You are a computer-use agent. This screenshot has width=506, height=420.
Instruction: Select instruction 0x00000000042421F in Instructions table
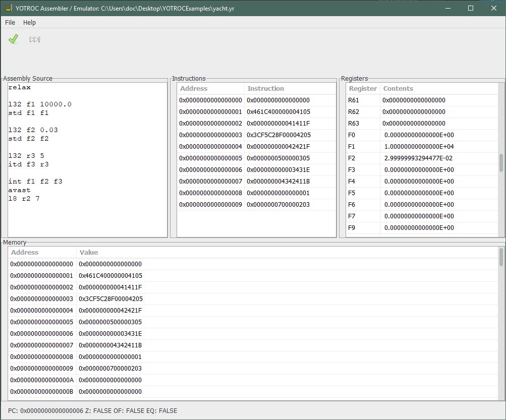pyautogui.click(x=278, y=146)
